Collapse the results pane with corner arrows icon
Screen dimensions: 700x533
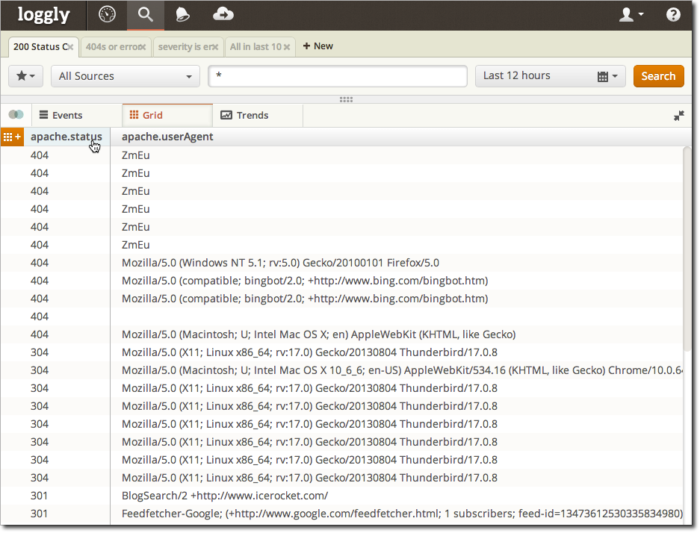[679, 116]
